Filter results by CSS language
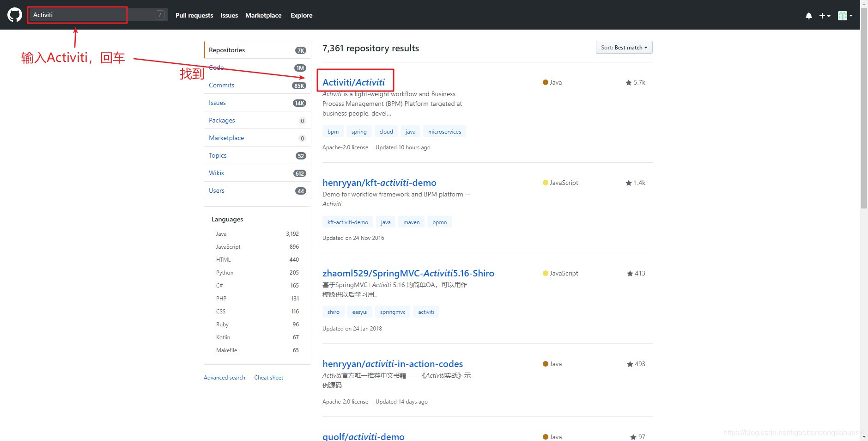This screenshot has width=868, height=441. (x=257, y=312)
